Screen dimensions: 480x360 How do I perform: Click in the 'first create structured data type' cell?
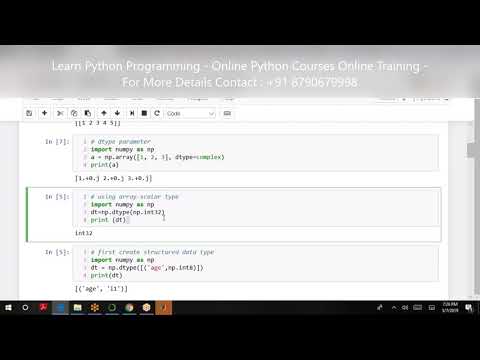tap(256, 264)
